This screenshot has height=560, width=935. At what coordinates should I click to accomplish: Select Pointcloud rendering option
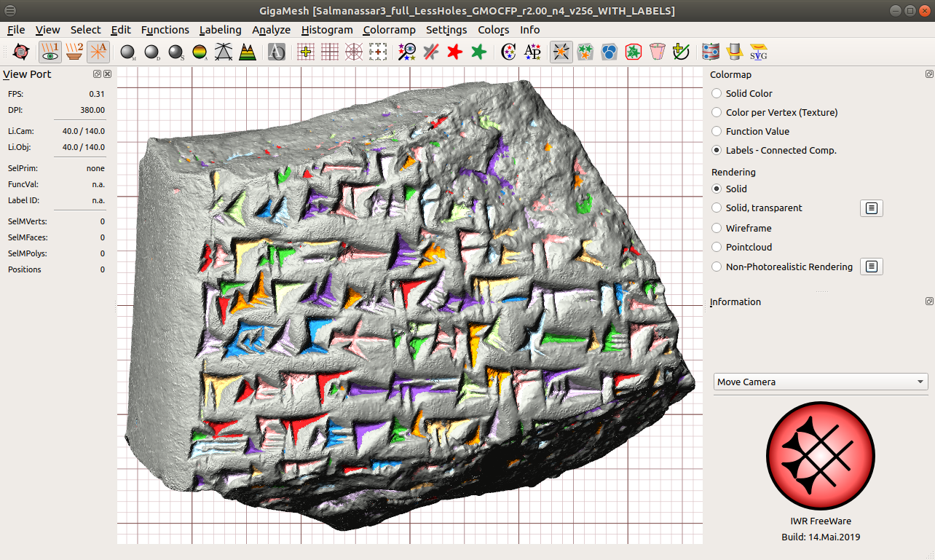(717, 247)
